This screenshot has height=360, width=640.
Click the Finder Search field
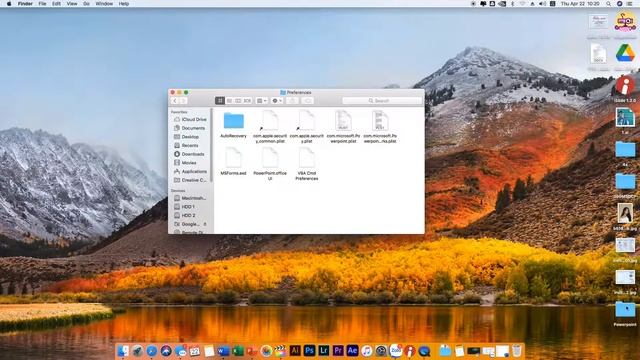pos(382,101)
